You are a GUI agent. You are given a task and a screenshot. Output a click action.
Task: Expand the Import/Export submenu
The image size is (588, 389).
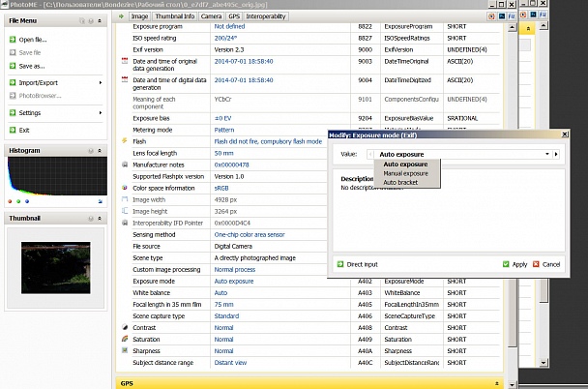pos(101,82)
